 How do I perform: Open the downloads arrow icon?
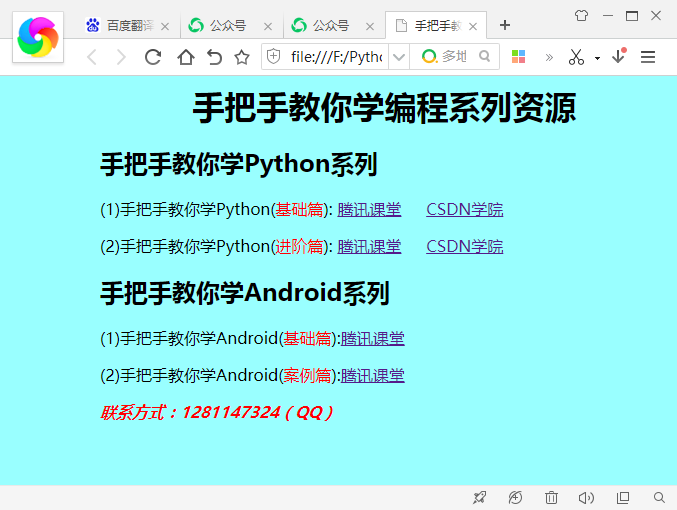click(x=619, y=56)
